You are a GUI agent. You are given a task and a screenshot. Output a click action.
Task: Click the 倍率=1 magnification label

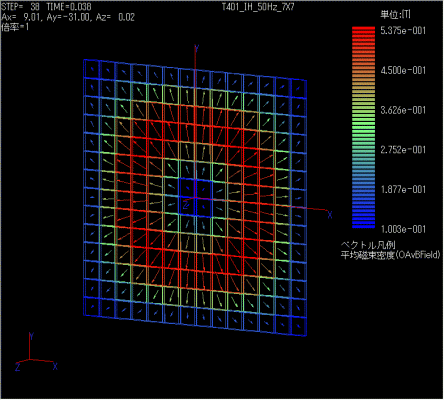click(x=15, y=27)
